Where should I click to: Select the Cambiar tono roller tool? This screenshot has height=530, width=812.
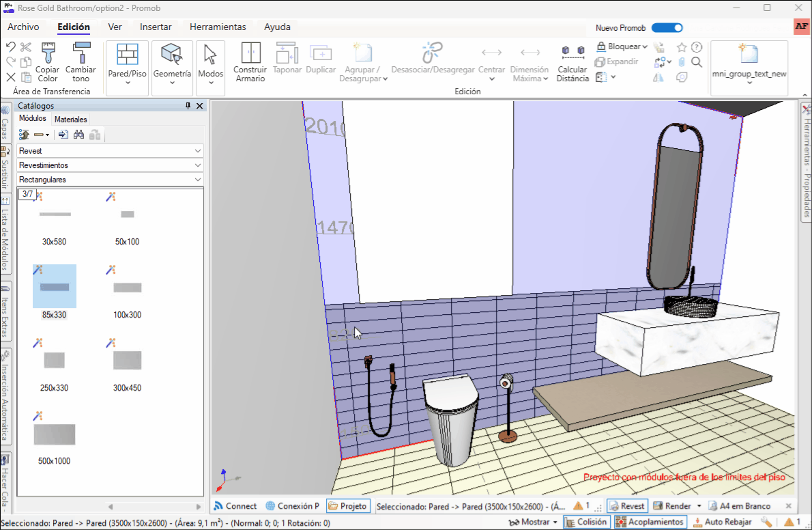tap(81, 62)
